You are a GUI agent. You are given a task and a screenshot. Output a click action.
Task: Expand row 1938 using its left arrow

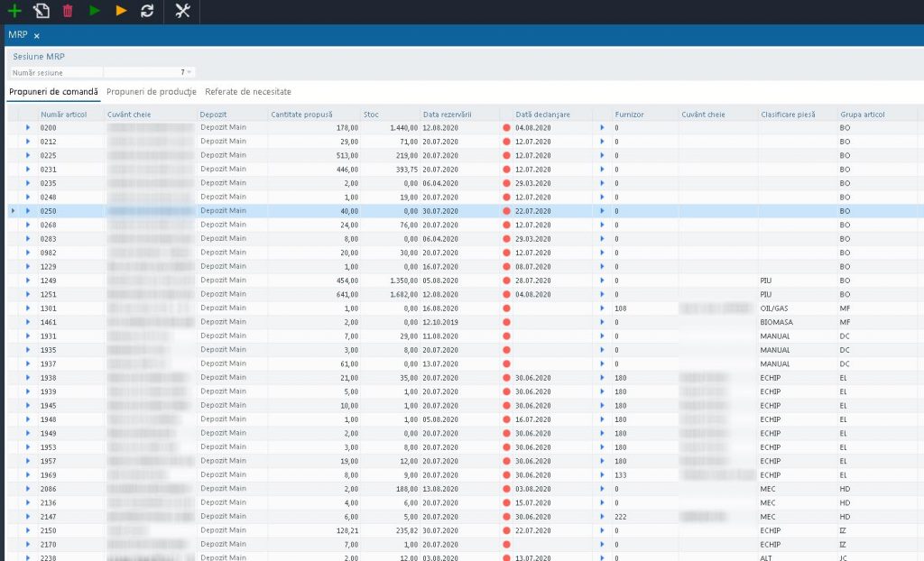coord(28,378)
